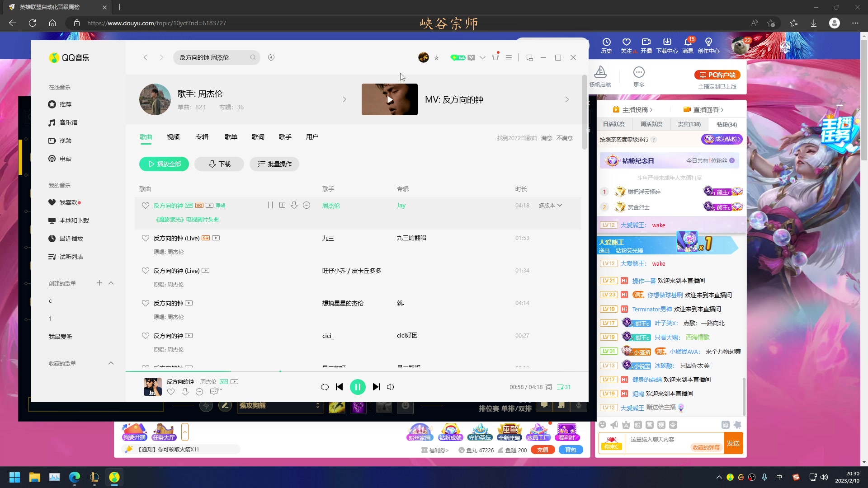Open 最近播放 recently played list

click(x=71, y=239)
